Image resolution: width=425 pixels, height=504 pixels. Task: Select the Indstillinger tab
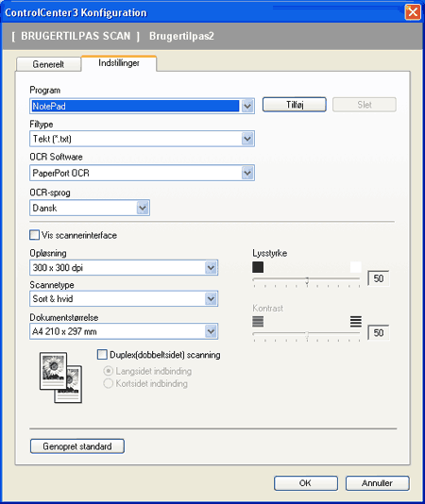point(119,63)
